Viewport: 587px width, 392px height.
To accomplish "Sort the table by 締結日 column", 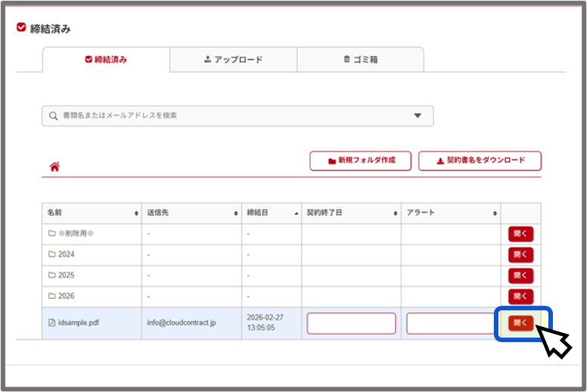I will point(273,213).
